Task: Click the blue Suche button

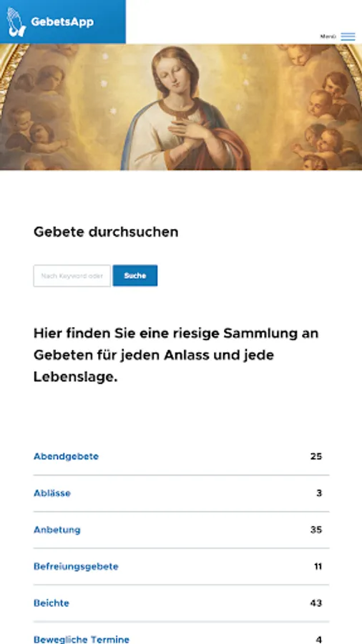Action: [x=135, y=275]
